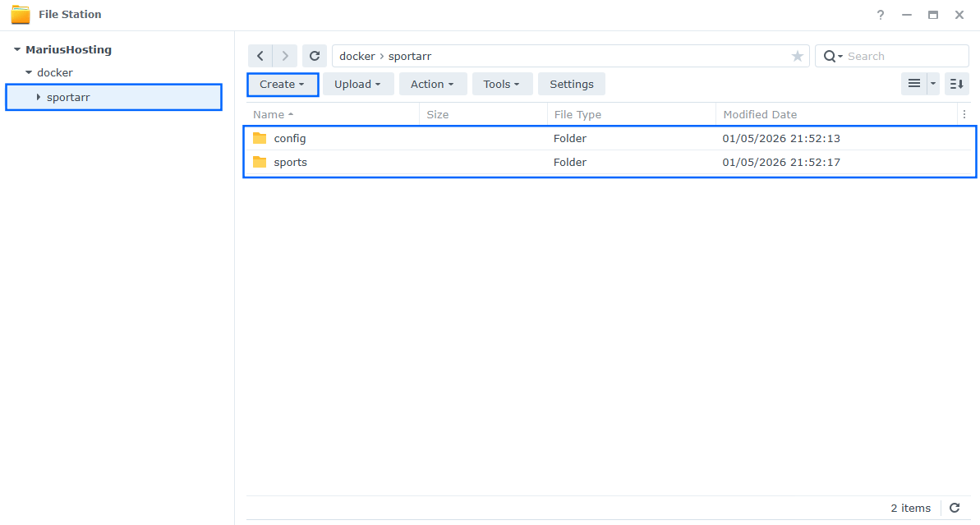This screenshot has height=525, width=980.
Task: Open the Action dropdown menu
Action: [x=432, y=83]
